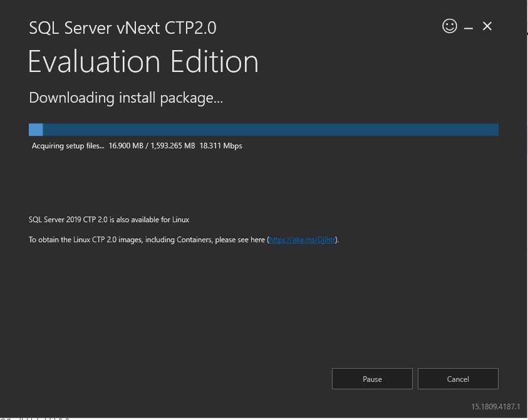Click the 'SQL Server vNext CTP2.0' title
Viewport: 528px width, 420px height.
123,28
